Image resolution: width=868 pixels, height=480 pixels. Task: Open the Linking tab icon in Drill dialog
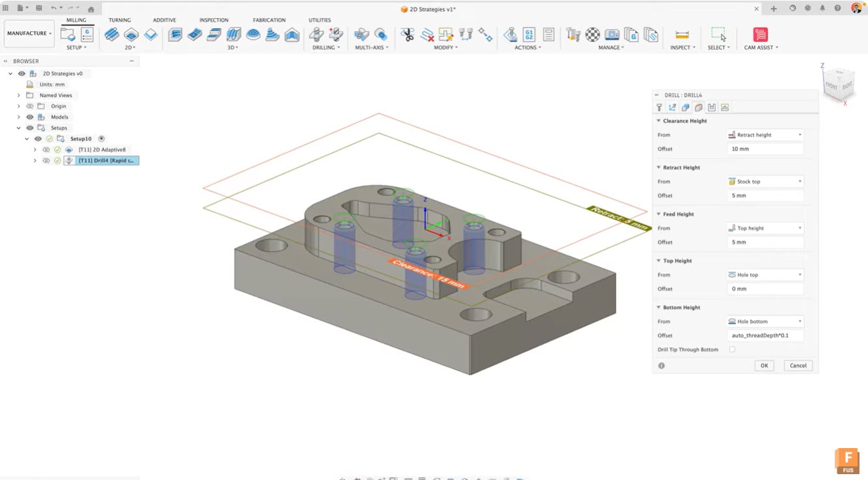[725, 107]
